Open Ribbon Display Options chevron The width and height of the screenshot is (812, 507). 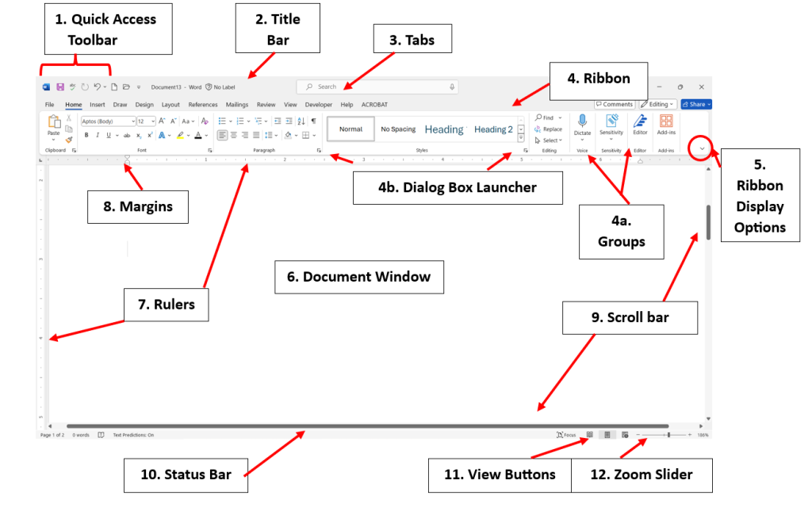tap(702, 148)
